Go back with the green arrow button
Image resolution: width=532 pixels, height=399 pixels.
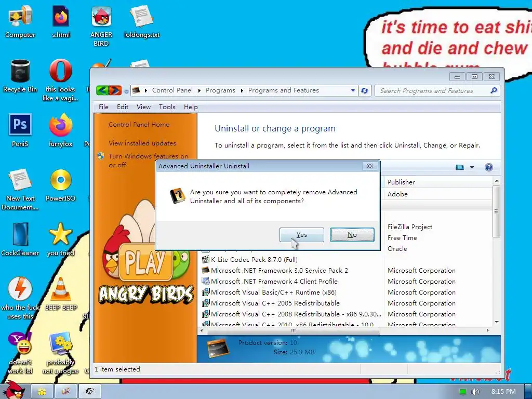coord(102,90)
